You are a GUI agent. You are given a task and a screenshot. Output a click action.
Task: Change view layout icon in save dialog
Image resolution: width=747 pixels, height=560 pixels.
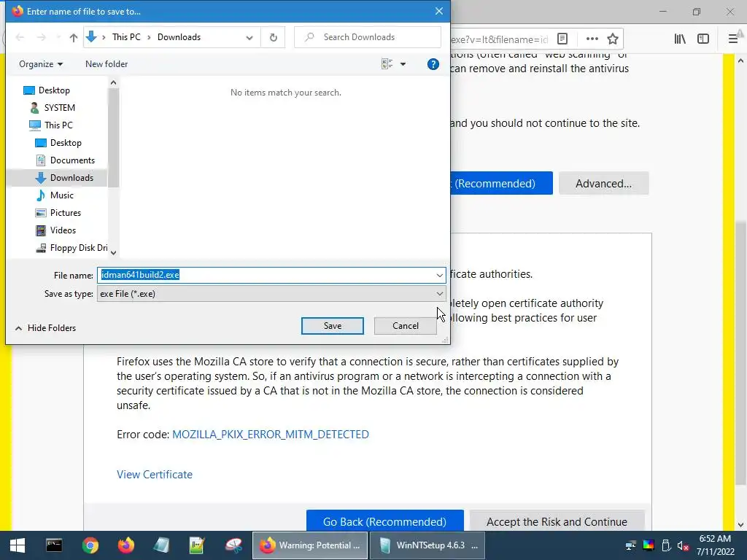point(387,64)
